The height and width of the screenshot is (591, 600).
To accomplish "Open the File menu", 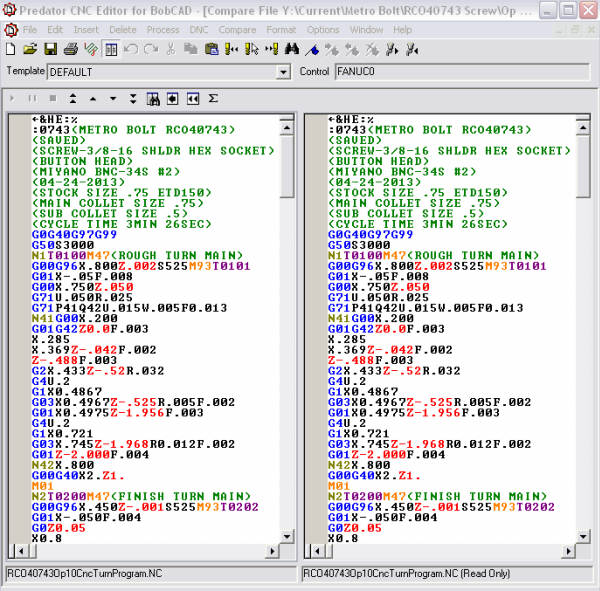I will pyautogui.click(x=29, y=29).
